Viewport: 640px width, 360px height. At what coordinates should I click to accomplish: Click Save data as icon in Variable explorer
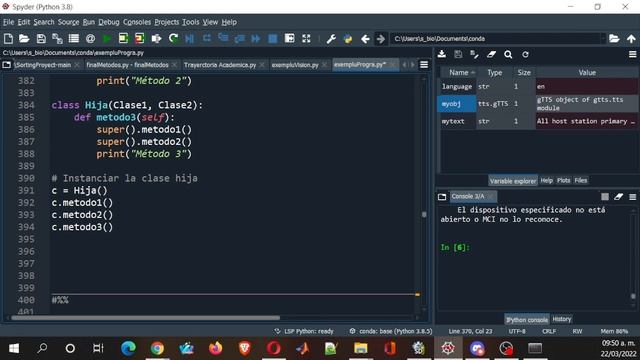tap(474, 54)
